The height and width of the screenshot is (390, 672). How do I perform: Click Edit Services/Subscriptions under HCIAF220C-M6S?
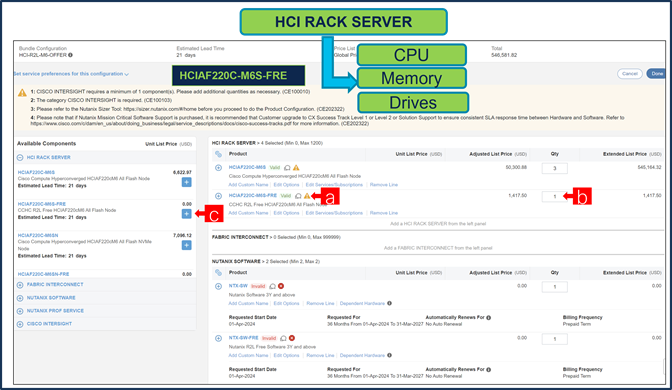point(334,185)
